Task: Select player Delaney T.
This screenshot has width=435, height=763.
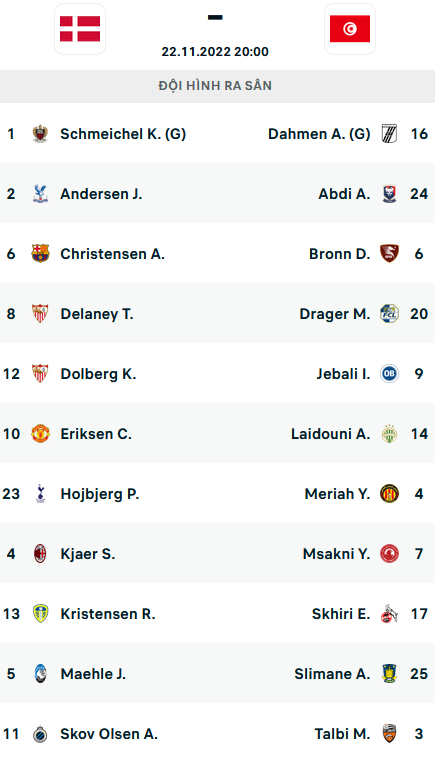Action: coord(97,314)
